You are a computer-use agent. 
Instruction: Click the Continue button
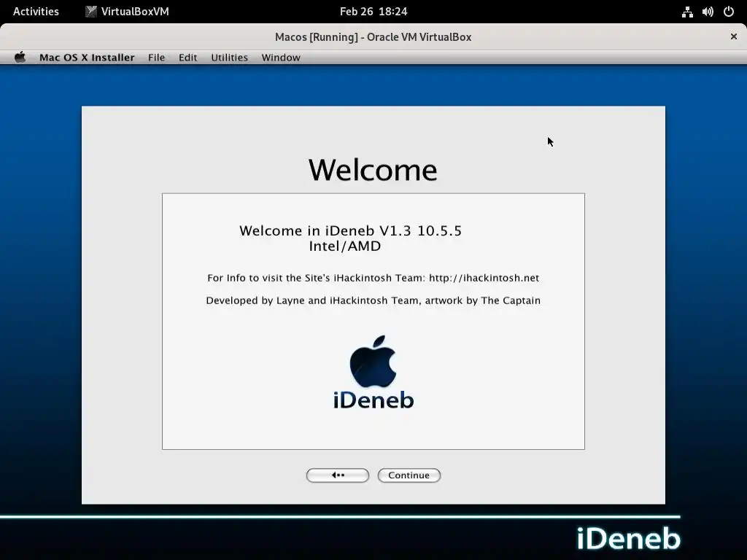409,475
